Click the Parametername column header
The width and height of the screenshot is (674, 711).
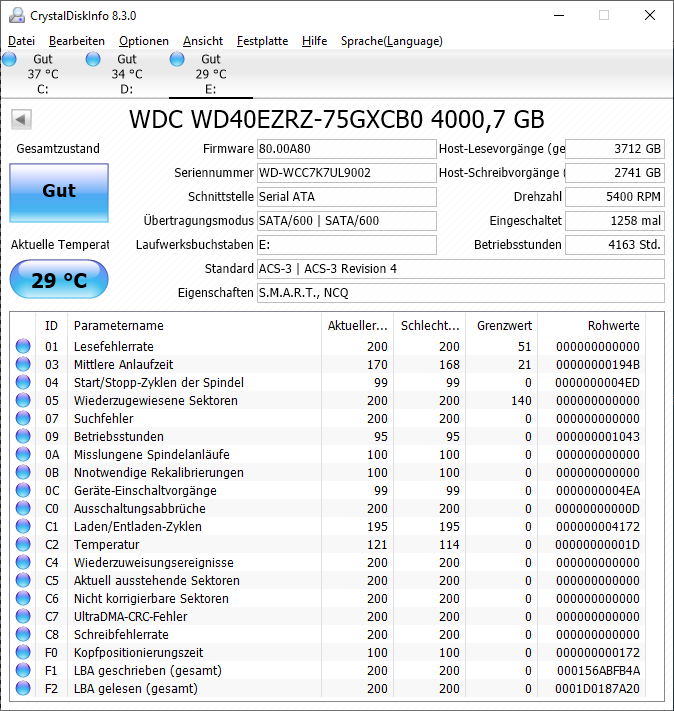[x=194, y=326]
